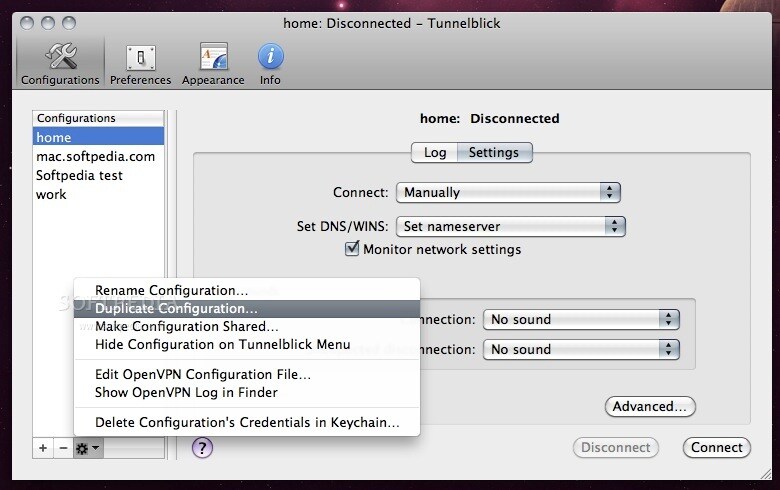Select the mac.softpedia.com configuration
Image resolution: width=780 pixels, height=490 pixels.
(x=98, y=156)
